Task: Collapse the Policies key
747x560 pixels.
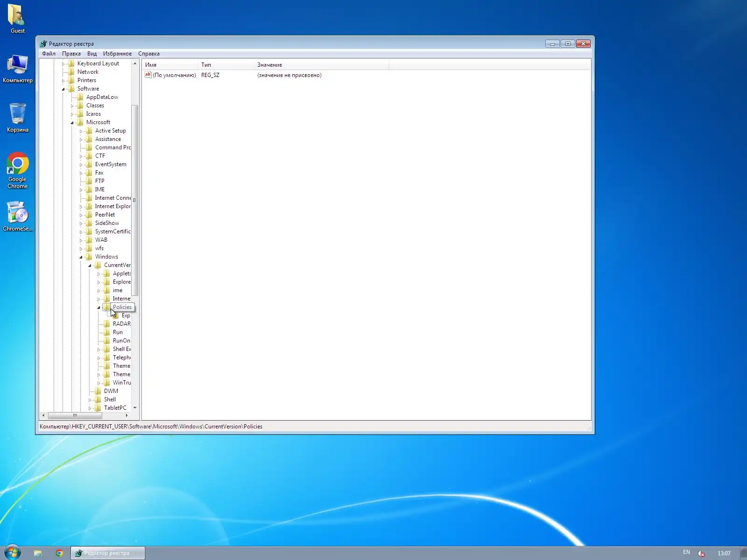Action: pos(99,308)
